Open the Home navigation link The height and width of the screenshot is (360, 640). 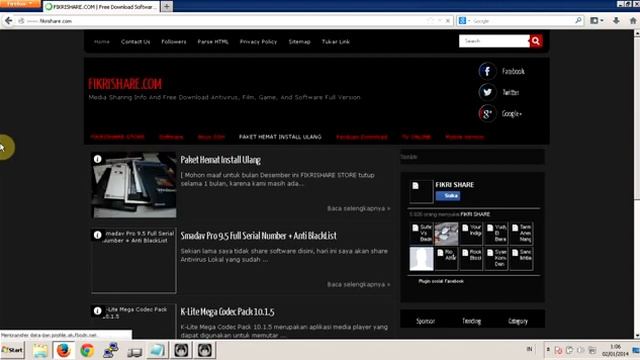tap(102, 42)
